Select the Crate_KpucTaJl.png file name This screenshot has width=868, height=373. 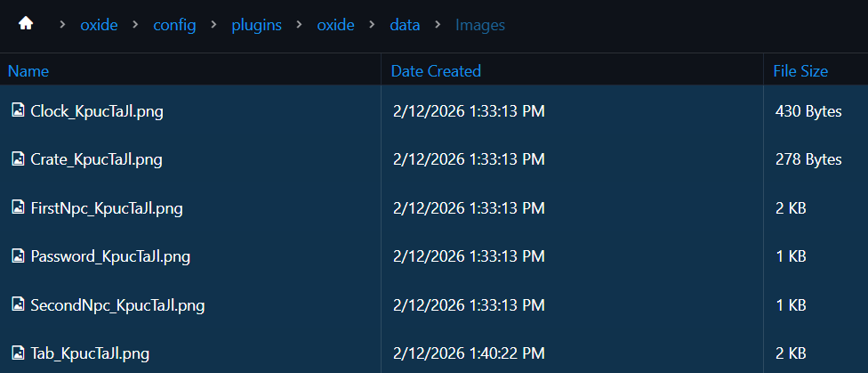pyautogui.click(x=96, y=159)
